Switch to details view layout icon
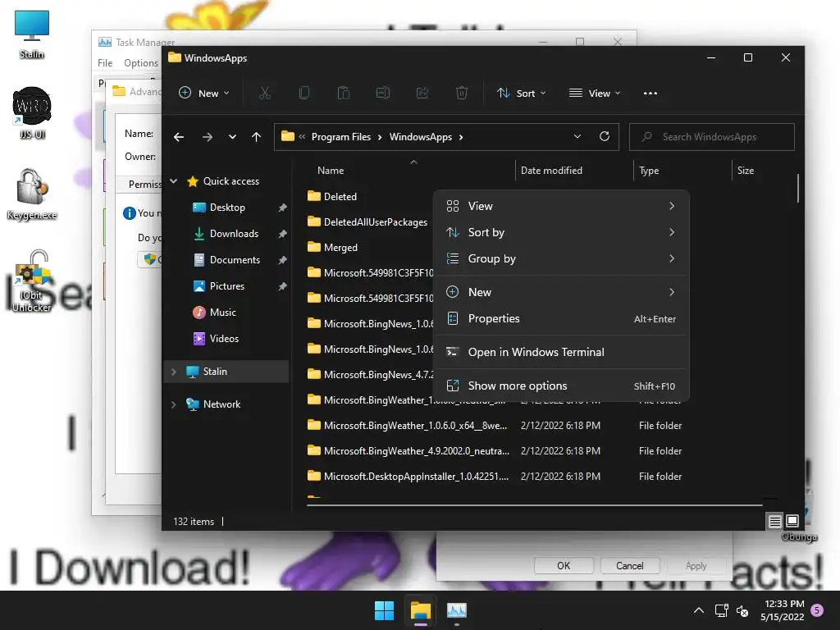 (x=774, y=521)
